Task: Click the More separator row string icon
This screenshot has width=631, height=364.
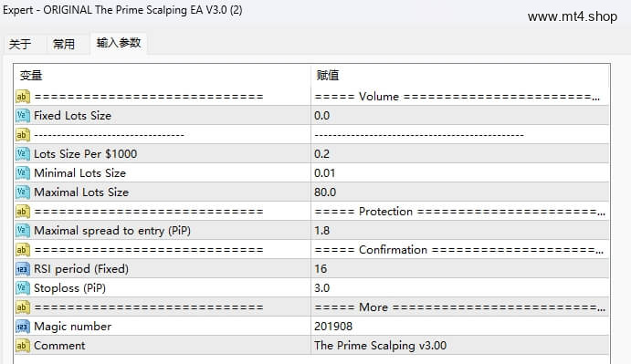Action: tap(23, 307)
